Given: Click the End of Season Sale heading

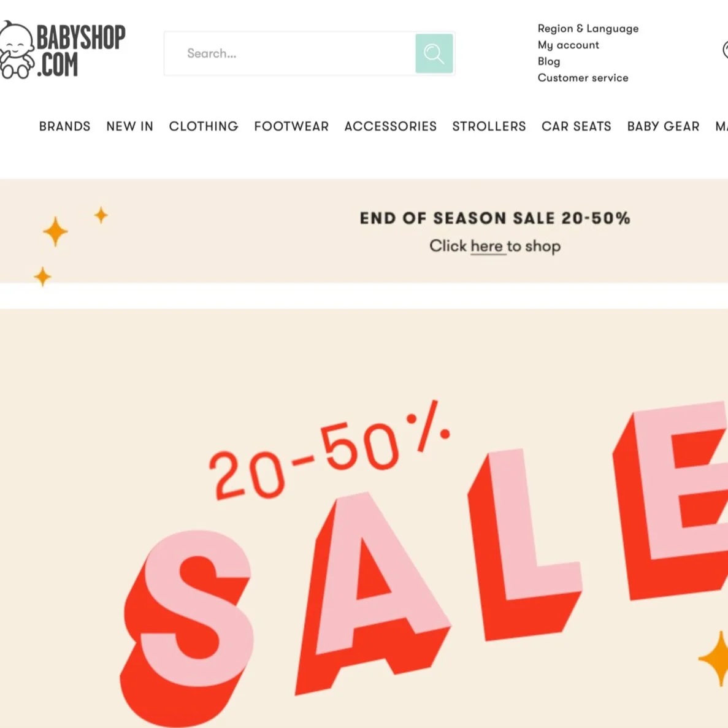Looking at the screenshot, I should 495,218.
